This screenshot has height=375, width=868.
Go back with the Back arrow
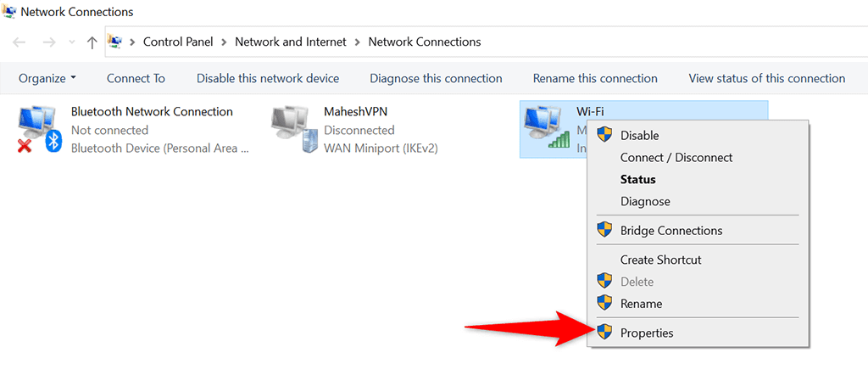19,42
